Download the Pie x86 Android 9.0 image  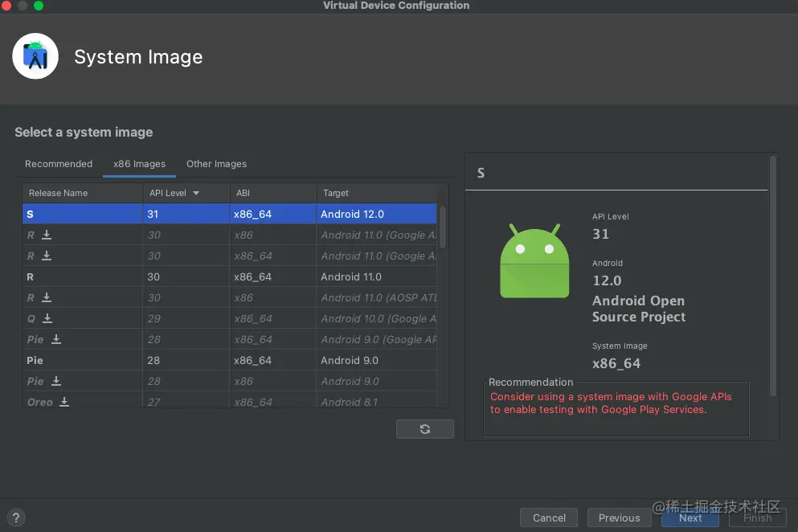(56, 381)
